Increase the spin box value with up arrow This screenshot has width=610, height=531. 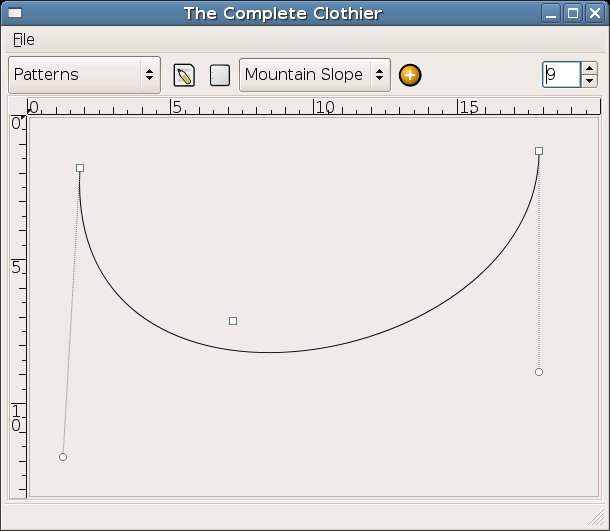(589, 68)
